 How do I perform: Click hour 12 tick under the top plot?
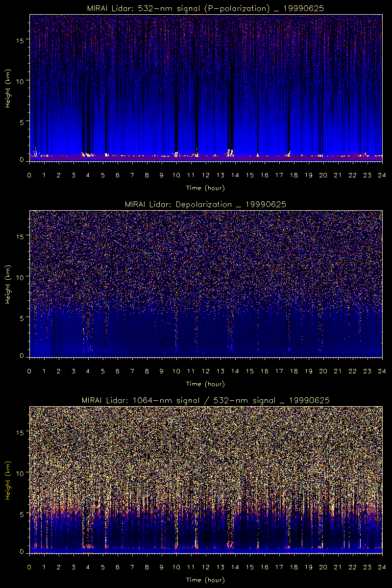[206, 175]
